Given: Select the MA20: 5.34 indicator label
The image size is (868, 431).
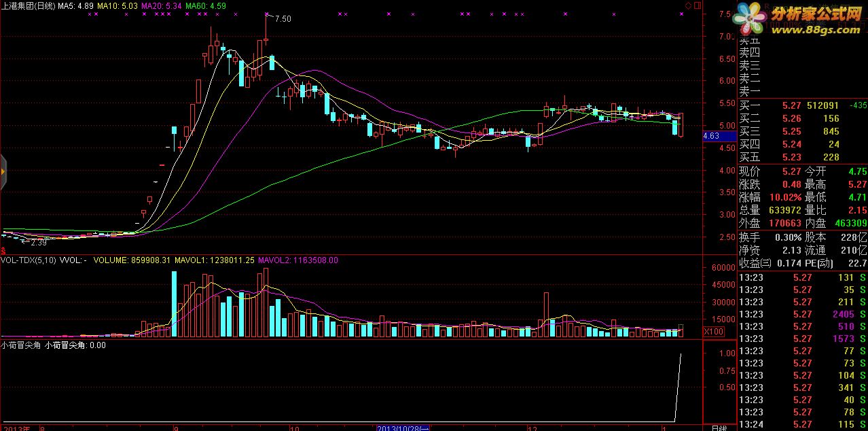Looking at the screenshot, I should click(162, 5).
